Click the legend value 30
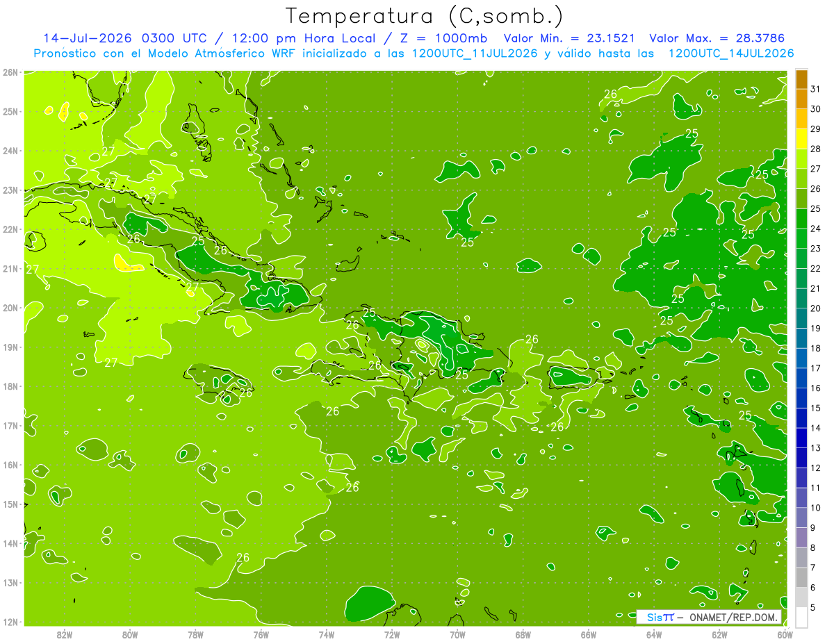 (816, 109)
